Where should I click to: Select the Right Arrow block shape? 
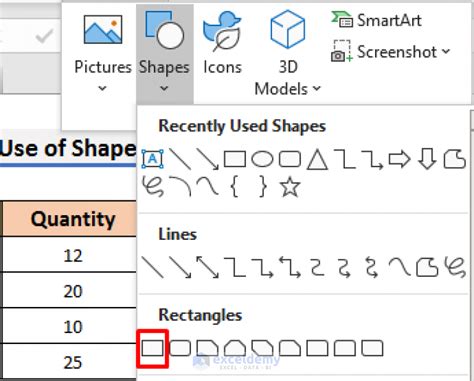coord(399,159)
